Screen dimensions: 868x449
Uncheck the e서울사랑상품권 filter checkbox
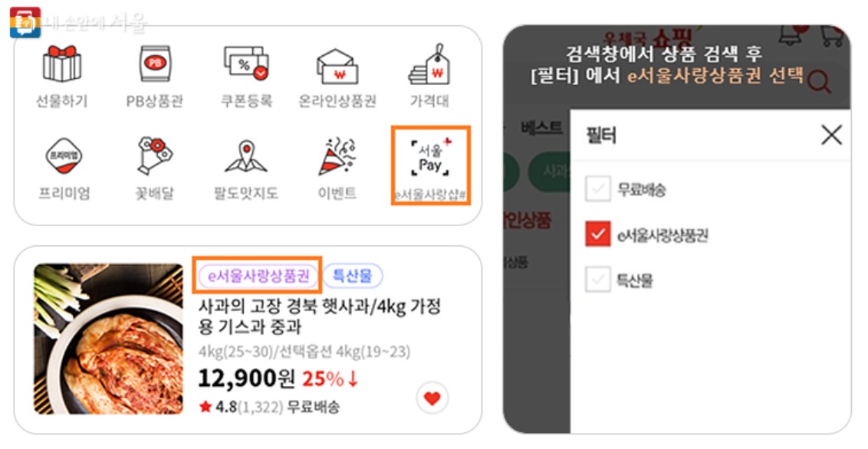point(598,234)
